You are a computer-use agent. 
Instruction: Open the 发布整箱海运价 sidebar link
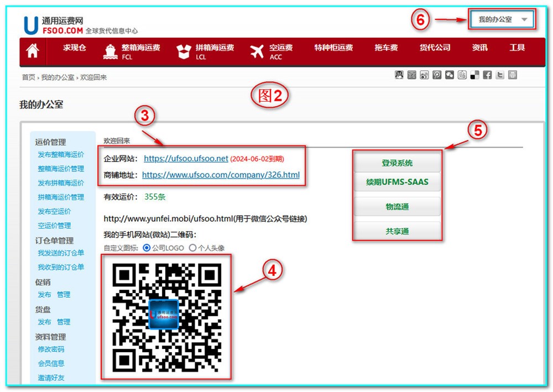61,155
